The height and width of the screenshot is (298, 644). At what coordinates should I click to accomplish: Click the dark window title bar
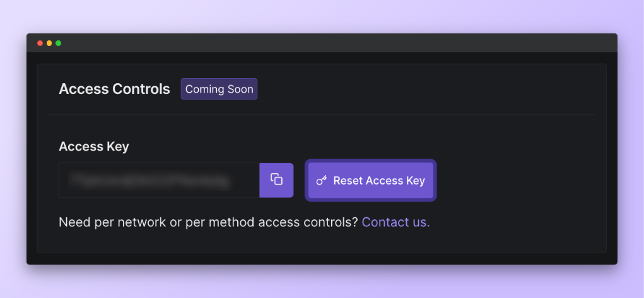point(315,43)
